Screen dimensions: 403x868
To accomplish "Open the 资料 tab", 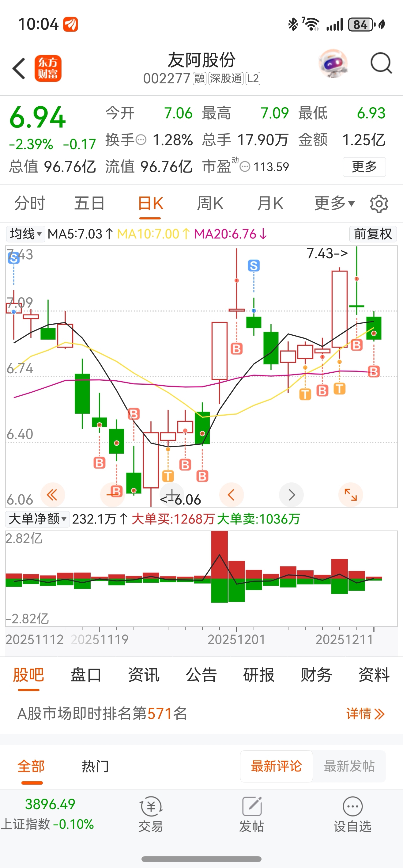I will 374,675.
